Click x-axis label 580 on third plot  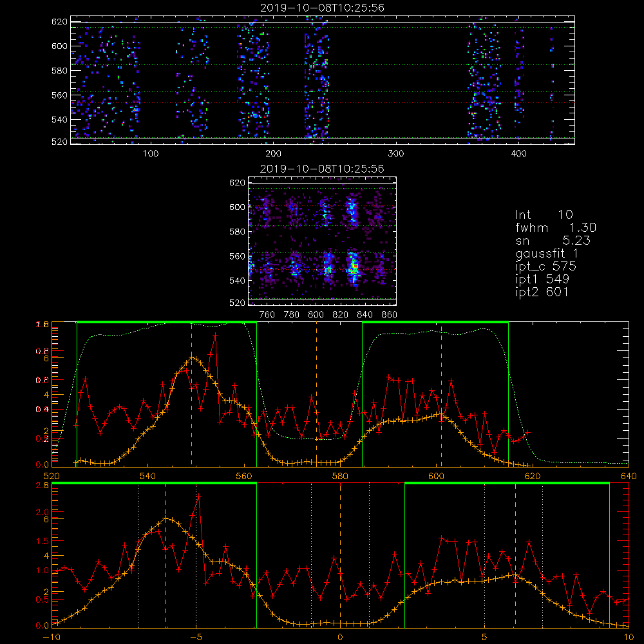tap(340, 476)
